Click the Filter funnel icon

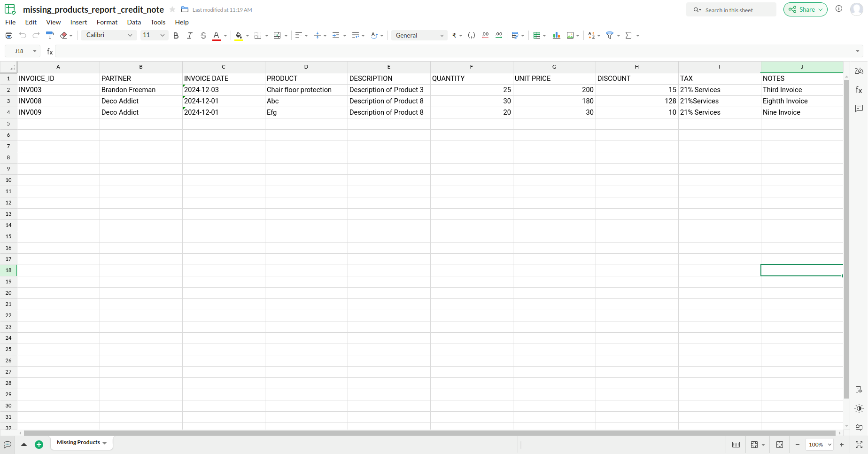pyautogui.click(x=610, y=35)
